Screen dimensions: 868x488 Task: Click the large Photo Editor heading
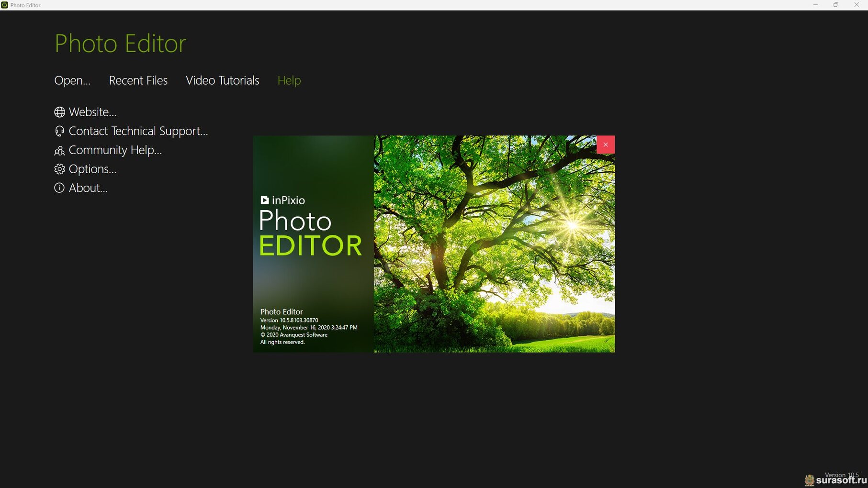click(120, 44)
